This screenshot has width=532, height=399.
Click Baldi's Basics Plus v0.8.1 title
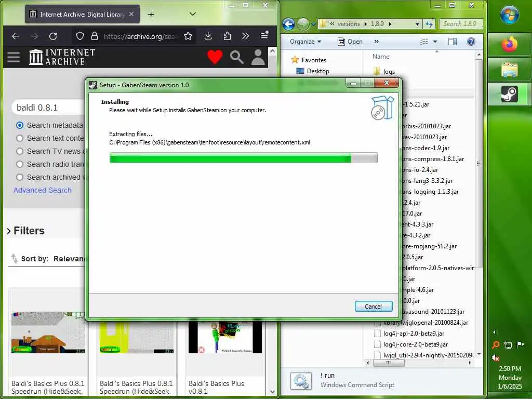pos(216,387)
